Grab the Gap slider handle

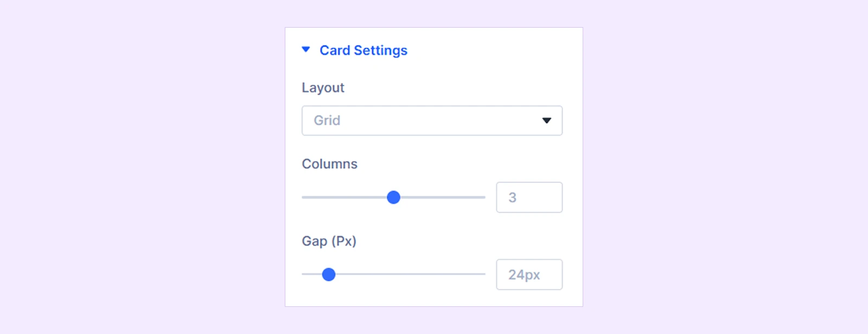329,274
